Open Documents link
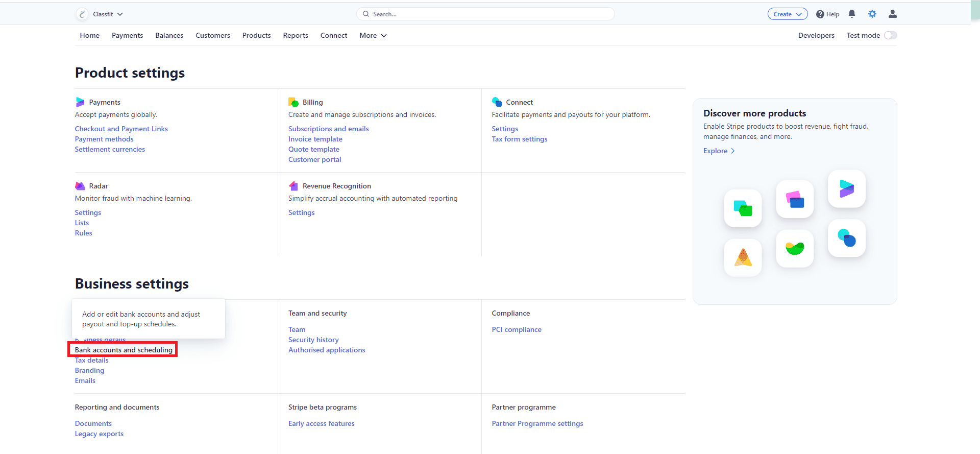This screenshot has height=454, width=980. (x=93, y=423)
